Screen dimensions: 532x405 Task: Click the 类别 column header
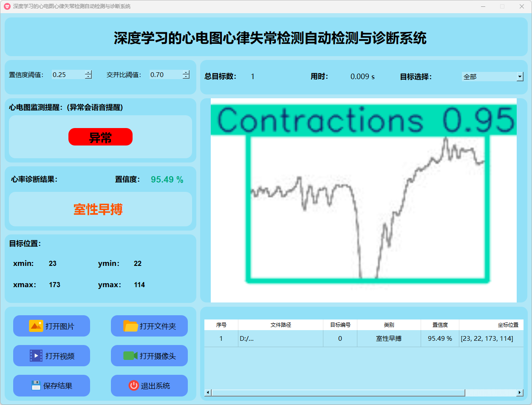point(389,325)
